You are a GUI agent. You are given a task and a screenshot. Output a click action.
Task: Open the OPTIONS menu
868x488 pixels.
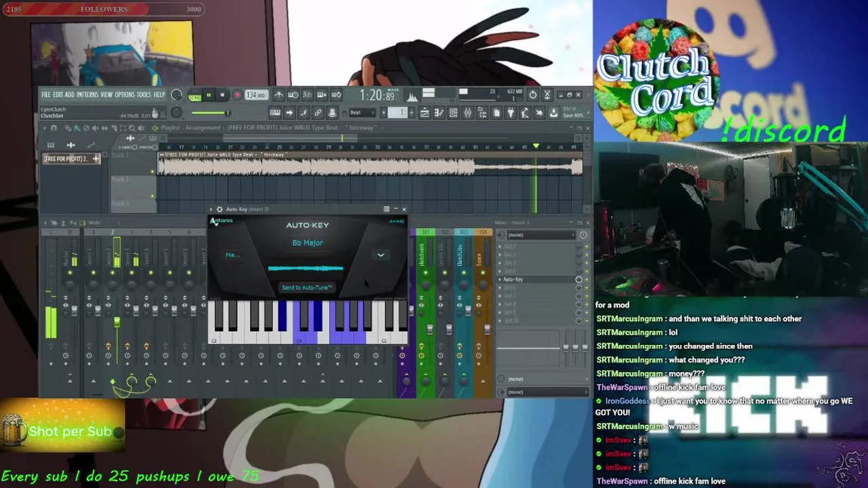tap(125, 95)
